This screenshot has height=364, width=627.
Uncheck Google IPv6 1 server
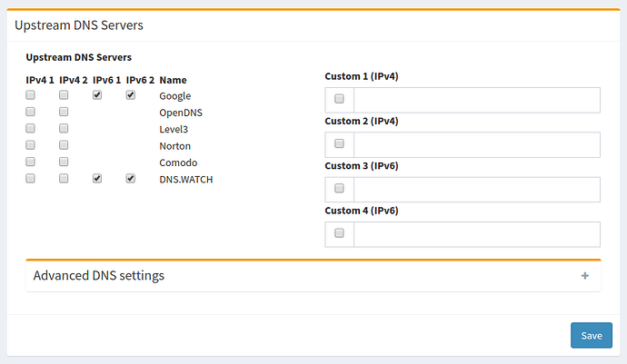click(97, 95)
